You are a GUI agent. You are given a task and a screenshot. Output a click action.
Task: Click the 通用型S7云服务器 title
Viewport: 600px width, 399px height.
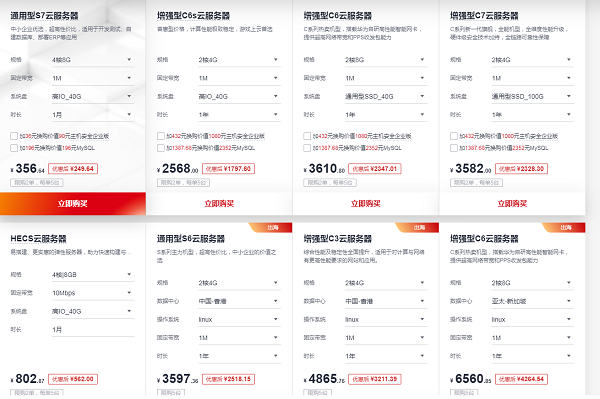click(44, 16)
